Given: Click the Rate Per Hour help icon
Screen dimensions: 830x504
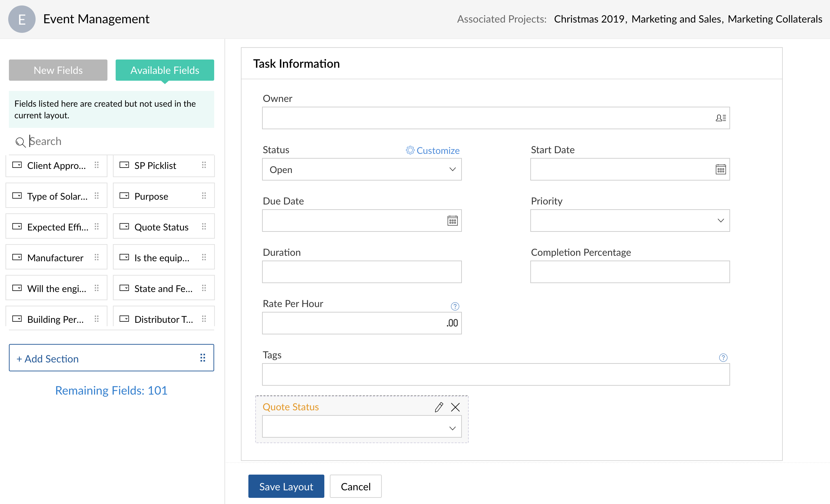Looking at the screenshot, I should point(455,306).
